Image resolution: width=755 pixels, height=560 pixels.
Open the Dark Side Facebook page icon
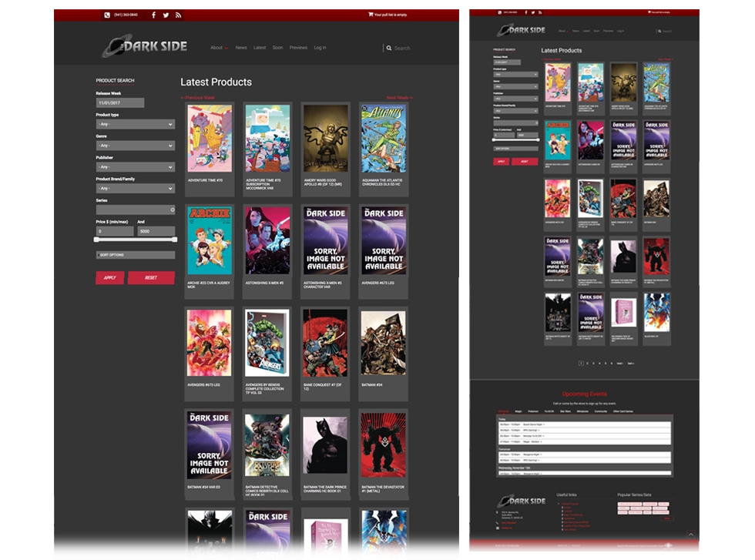(x=153, y=13)
